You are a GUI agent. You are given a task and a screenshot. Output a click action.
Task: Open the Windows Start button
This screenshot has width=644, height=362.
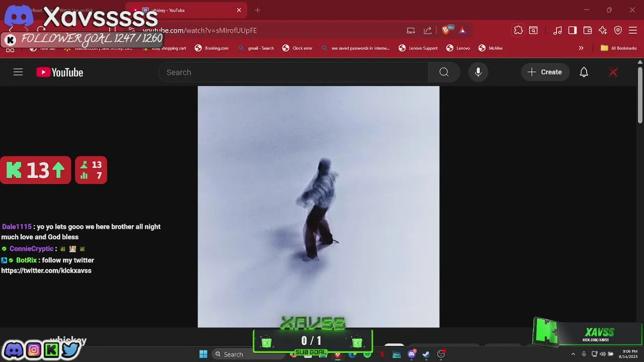203,354
